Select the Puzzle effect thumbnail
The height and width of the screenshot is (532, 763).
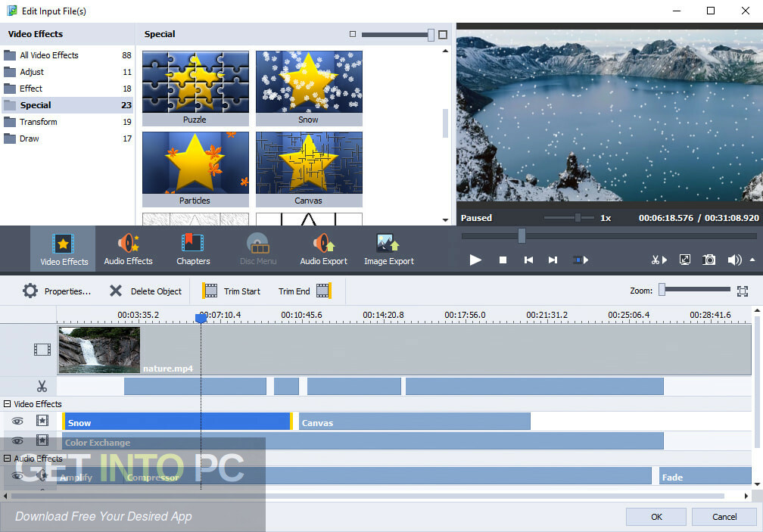tap(195, 88)
